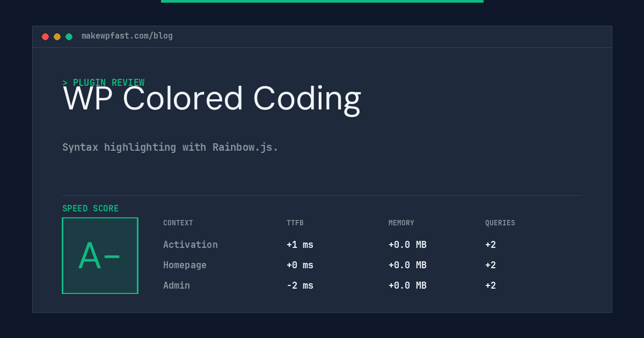Click Activation row memory value +0.0 MB
Viewport: 644px width, 338px height.
click(407, 245)
